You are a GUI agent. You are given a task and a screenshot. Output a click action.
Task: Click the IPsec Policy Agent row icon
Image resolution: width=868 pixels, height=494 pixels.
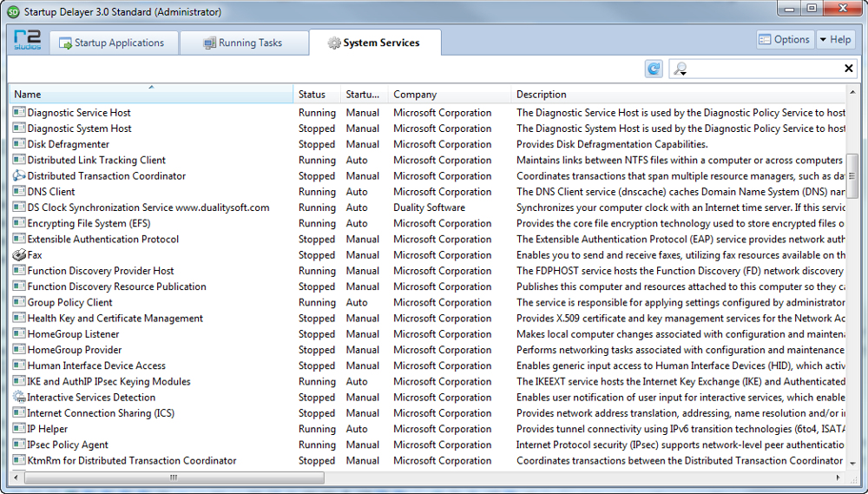[x=19, y=445]
